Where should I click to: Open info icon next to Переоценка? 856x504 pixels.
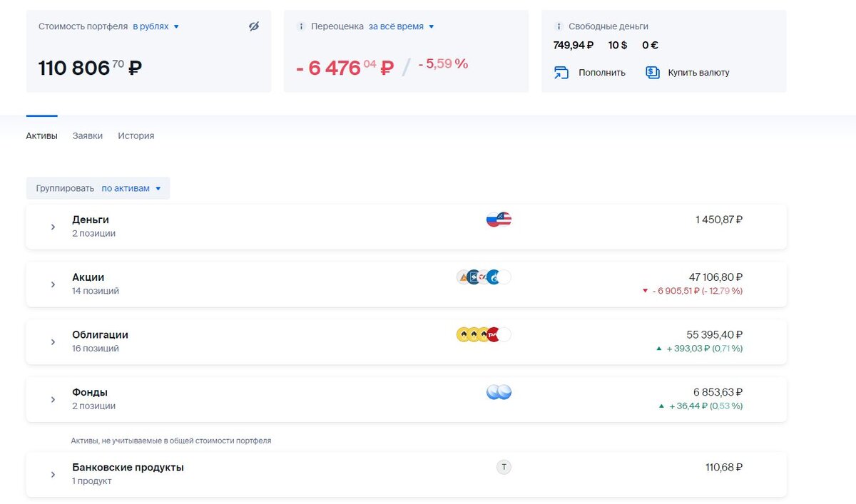301,26
